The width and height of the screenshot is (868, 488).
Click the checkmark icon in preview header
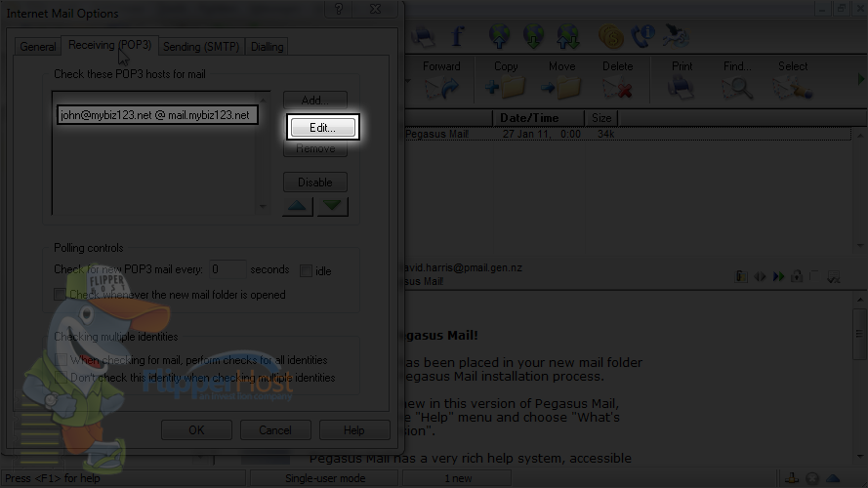click(833, 276)
